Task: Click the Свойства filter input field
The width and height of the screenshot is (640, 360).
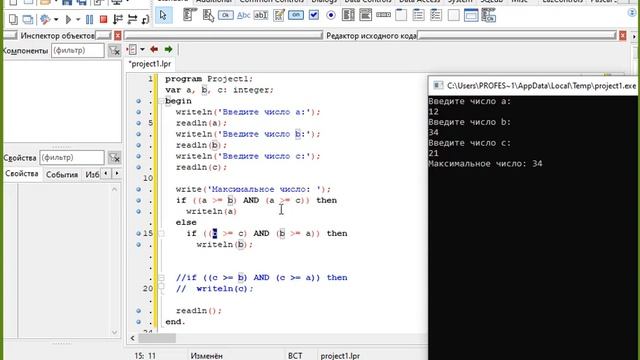Action: (72, 158)
